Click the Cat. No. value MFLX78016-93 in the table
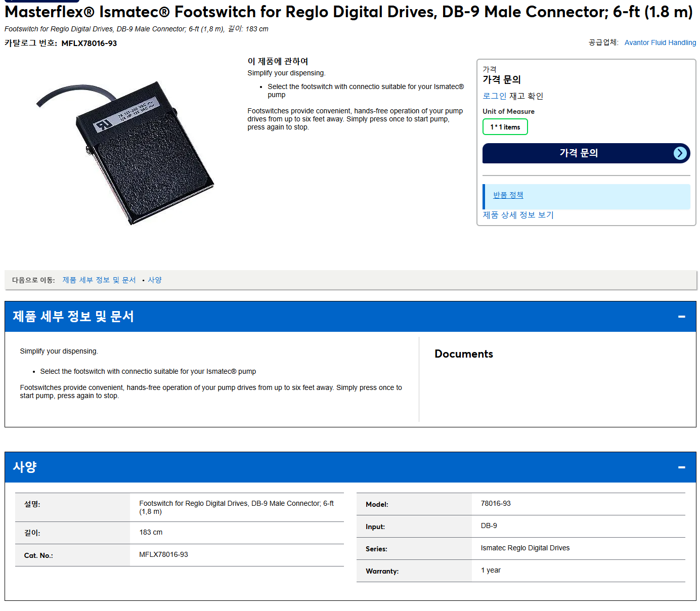Viewport: 700px width, 611px height. pos(163,555)
